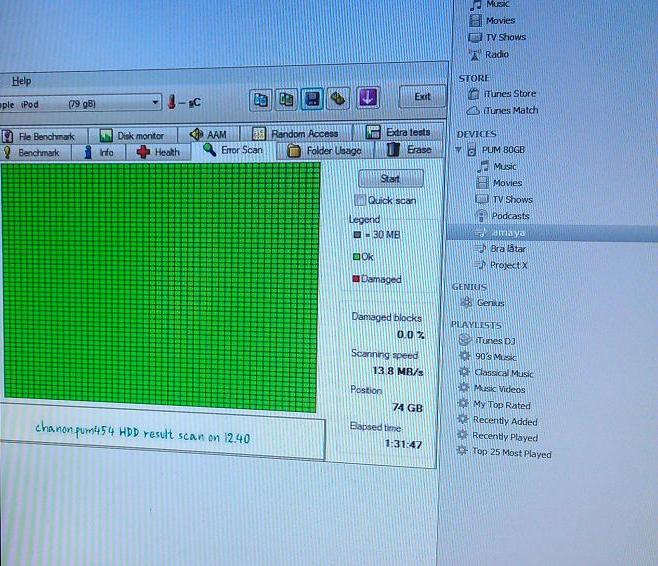This screenshot has width=658, height=566.
Task: Select iTunes Store in the sidebar
Action: coord(508,94)
